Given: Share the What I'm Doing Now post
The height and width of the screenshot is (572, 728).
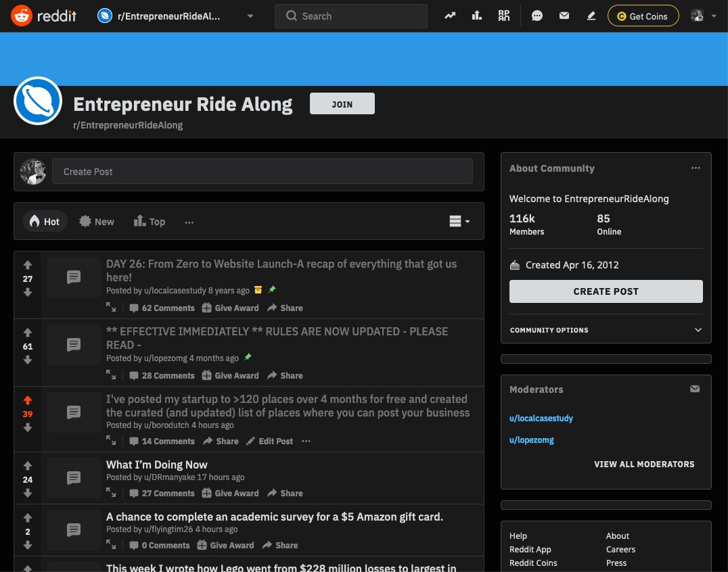Looking at the screenshot, I should tap(285, 493).
